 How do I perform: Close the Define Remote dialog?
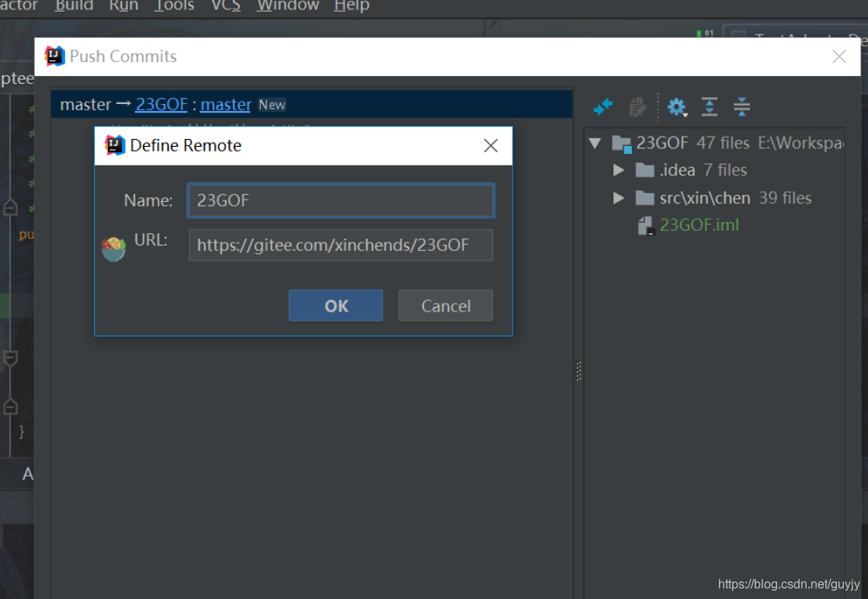tap(491, 146)
